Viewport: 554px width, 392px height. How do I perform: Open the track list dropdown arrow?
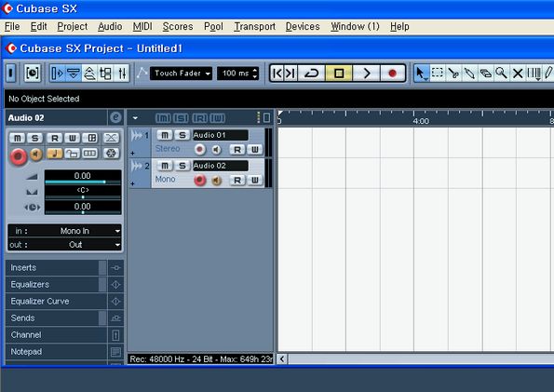[135, 118]
